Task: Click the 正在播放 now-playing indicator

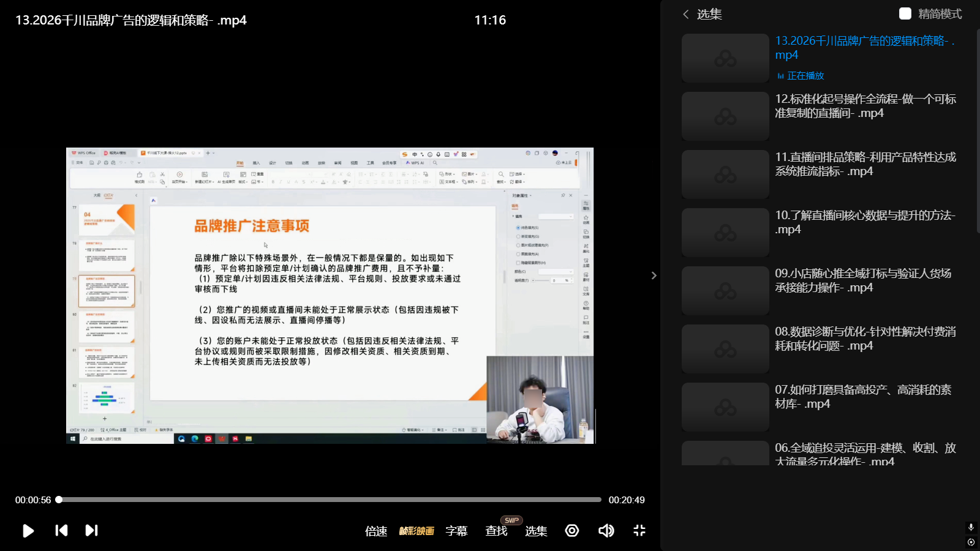Action: click(x=801, y=75)
